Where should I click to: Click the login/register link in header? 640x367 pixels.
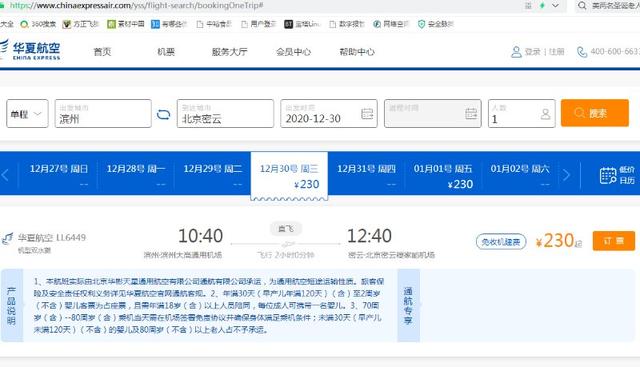pos(544,52)
